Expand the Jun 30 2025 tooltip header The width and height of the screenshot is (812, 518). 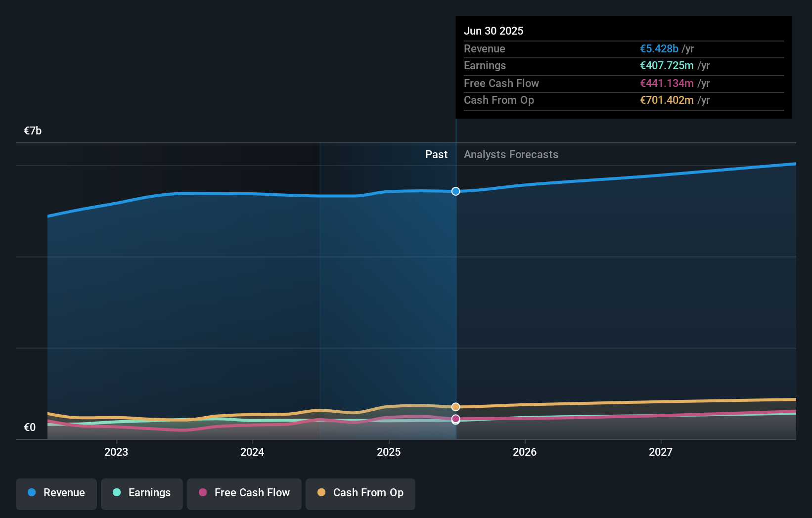click(494, 31)
